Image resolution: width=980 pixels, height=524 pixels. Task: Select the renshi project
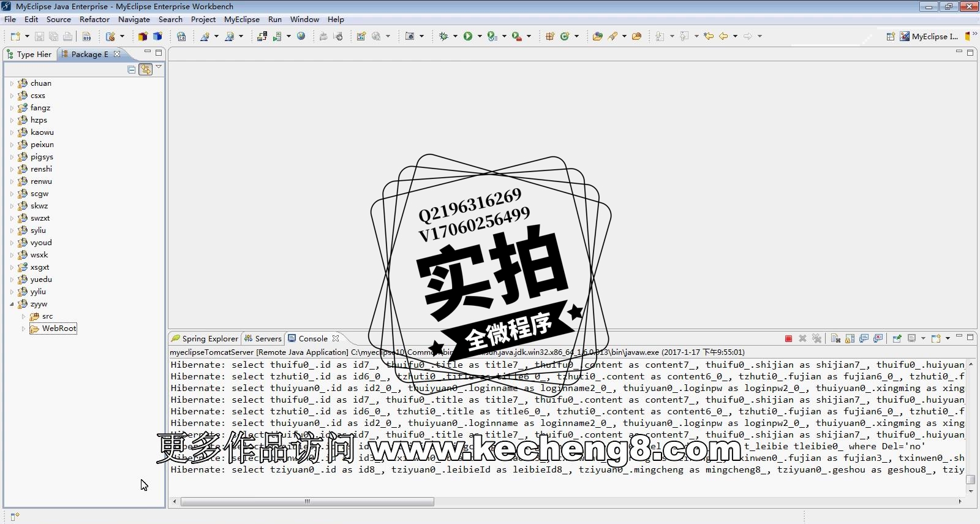pos(41,169)
